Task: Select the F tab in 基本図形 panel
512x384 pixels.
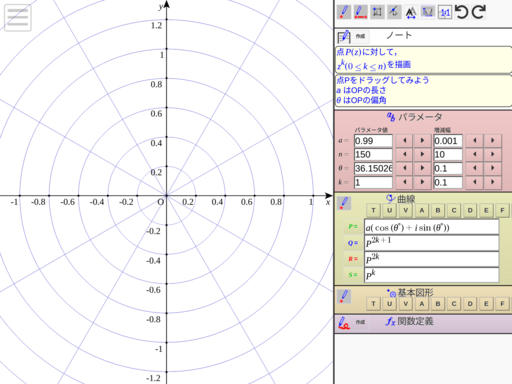Action: pos(502,304)
